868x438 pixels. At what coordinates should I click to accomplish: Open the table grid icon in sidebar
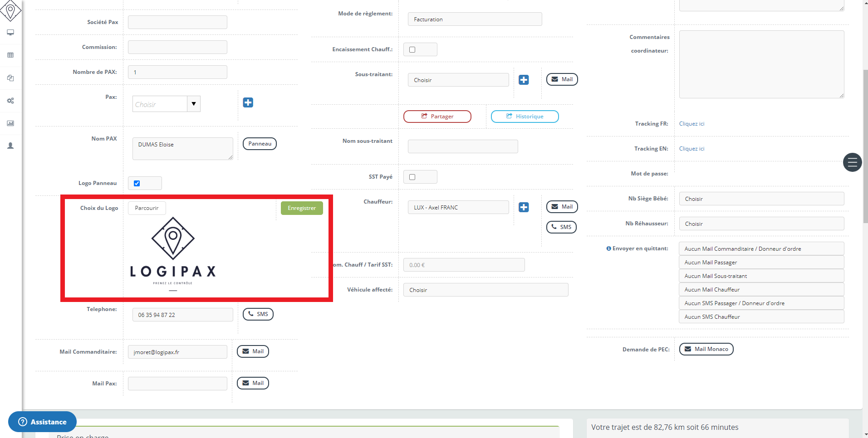pos(10,55)
